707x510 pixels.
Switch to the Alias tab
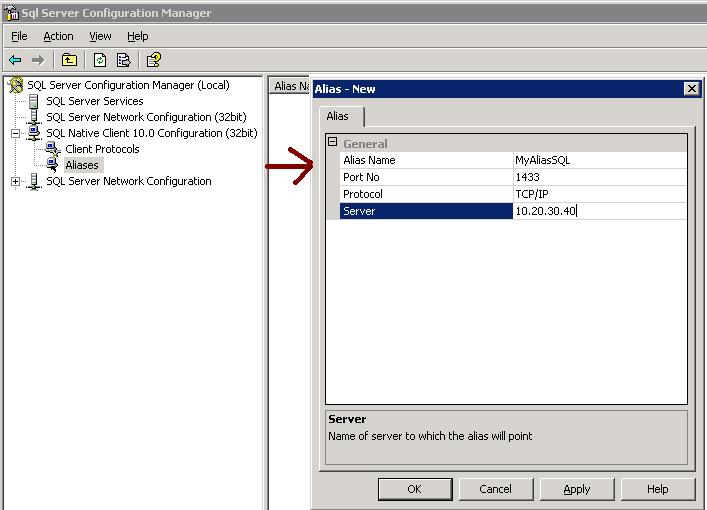pos(338,116)
